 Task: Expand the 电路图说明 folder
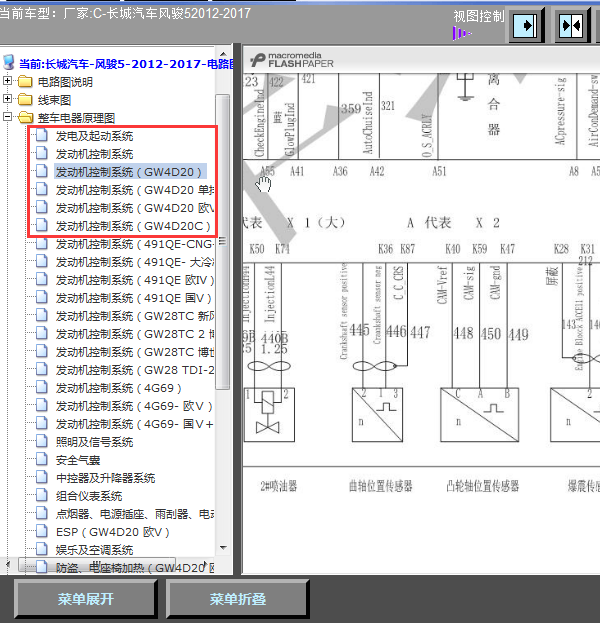pos(7,81)
